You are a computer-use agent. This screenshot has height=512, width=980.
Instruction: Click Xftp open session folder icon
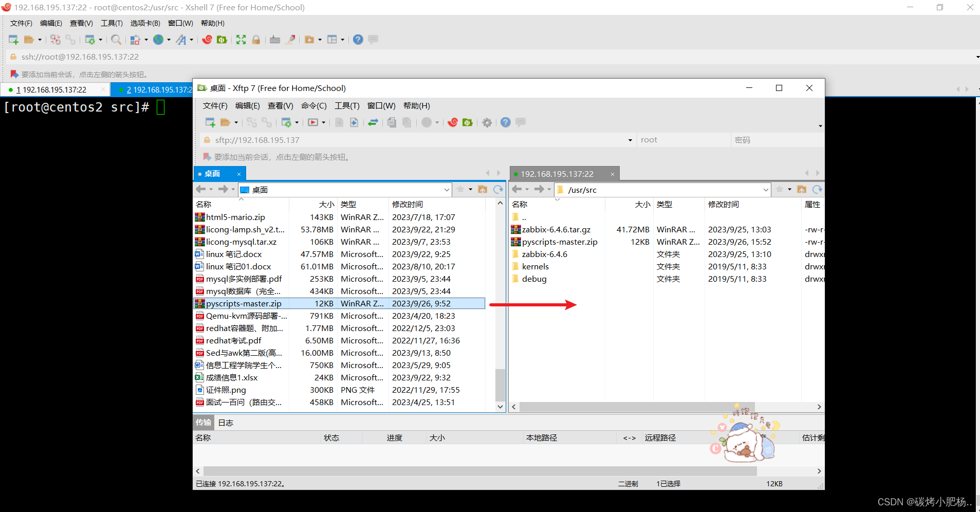point(225,122)
